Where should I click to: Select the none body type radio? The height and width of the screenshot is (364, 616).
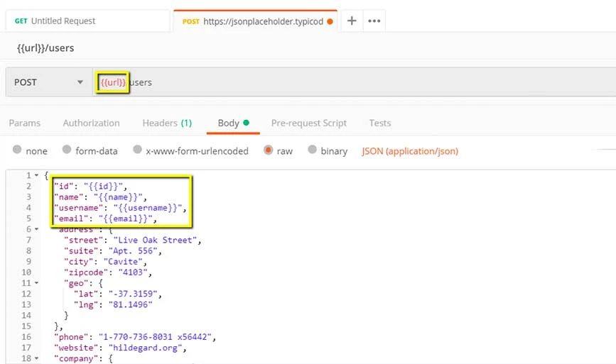coord(17,150)
